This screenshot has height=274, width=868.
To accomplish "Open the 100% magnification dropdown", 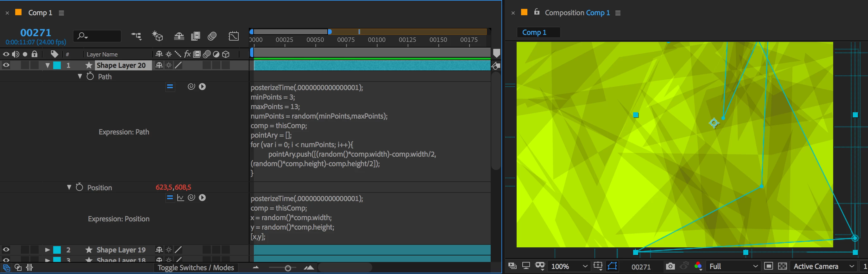I will pyautogui.click(x=569, y=266).
